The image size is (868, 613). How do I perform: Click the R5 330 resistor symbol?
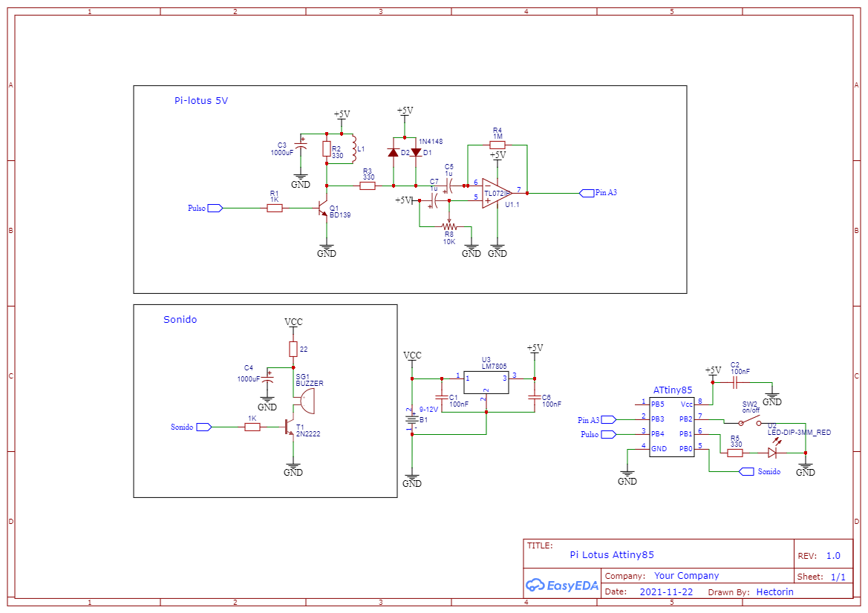tap(734, 453)
